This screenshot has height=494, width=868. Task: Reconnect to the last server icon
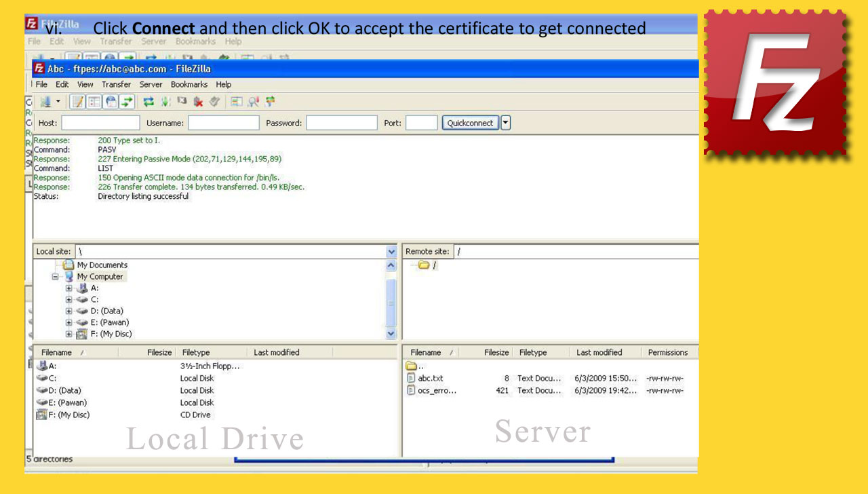click(214, 102)
